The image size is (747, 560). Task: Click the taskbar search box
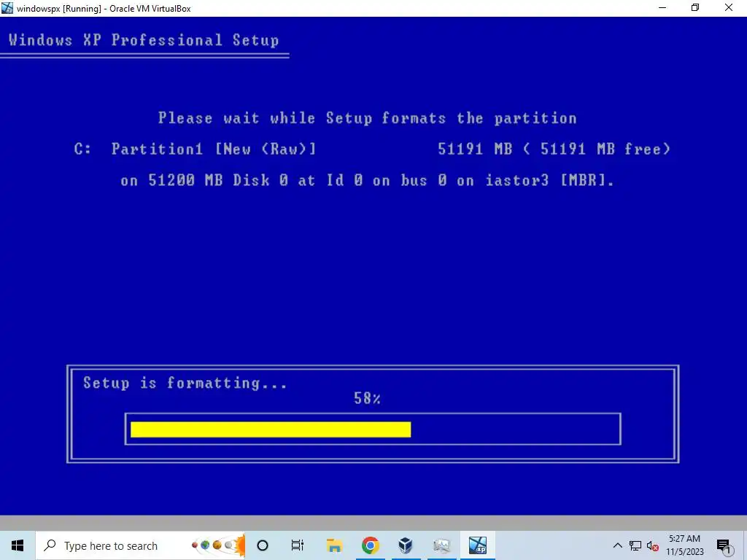pos(140,545)
